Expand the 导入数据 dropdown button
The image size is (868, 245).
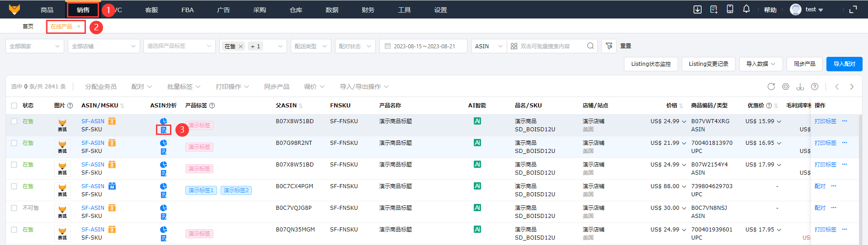tap(760, 64)
